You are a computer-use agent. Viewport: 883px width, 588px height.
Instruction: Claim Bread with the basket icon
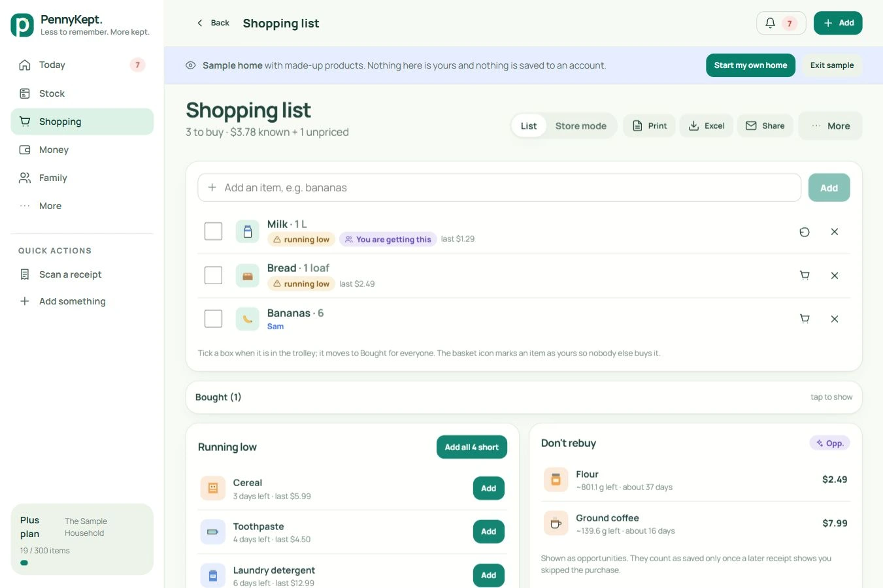pyautogui.click(x=805, y=276)
